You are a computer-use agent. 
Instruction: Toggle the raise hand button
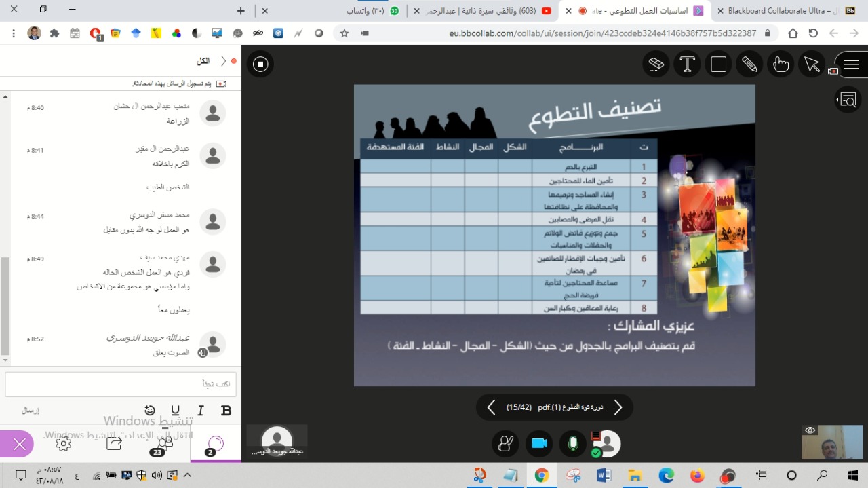pyautogui.click(x=505, y=443)
